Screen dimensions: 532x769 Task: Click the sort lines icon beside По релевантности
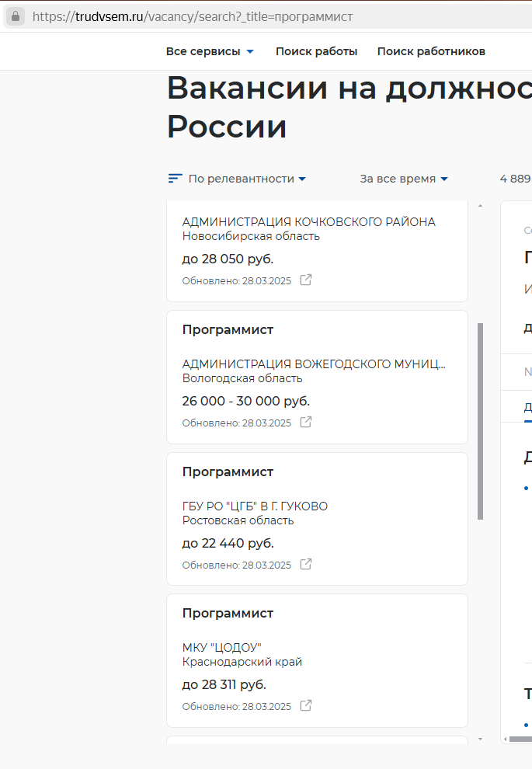[175, 179]
